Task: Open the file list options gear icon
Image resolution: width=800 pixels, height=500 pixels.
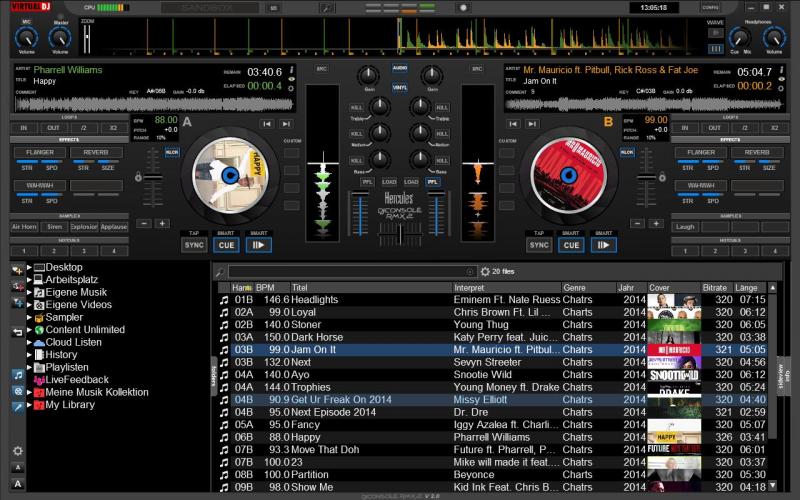Action: pyautogui.click(x=485, y=271)
